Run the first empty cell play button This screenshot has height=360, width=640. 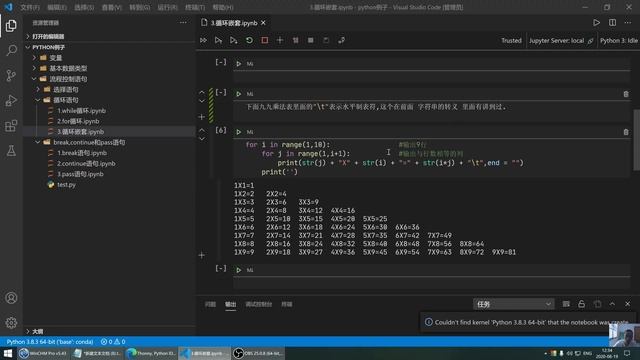point(239,64)
